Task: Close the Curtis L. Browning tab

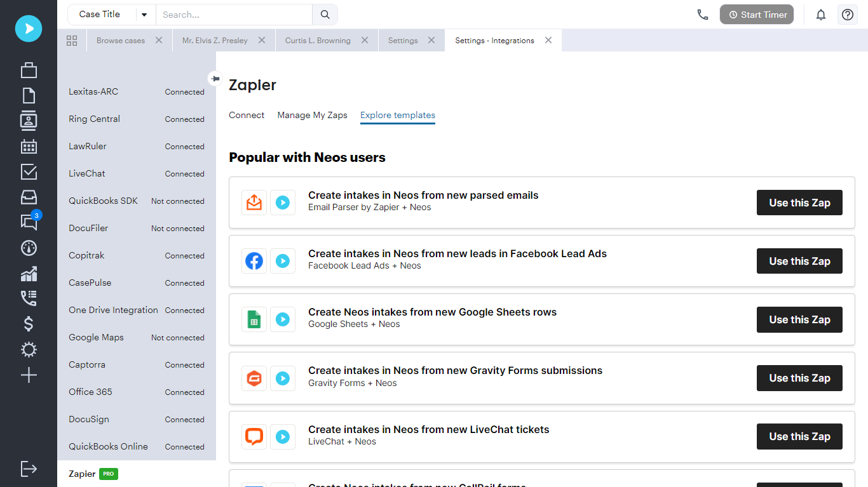Action: [x=365, y=40]
